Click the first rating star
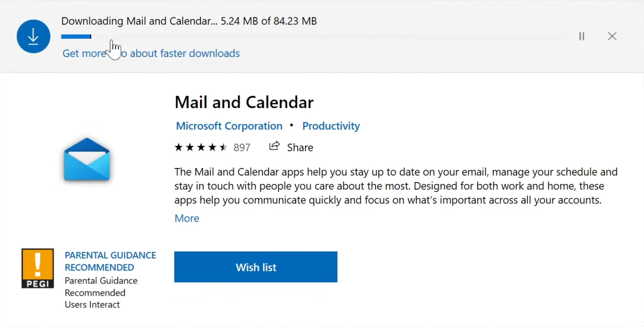Viewport: 644px width, 327px height. pos(179,147)
